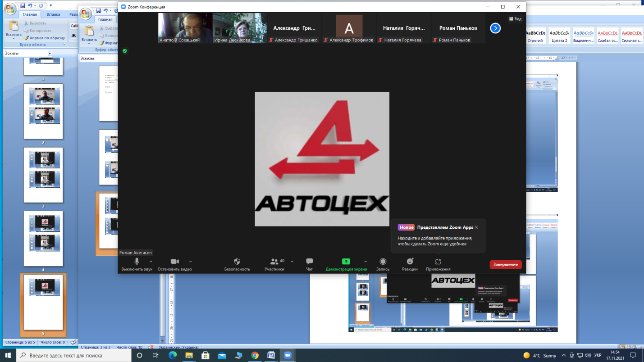Save document in left Word window
Image resolution: width=644 pixels, height=362 pixels.
[x=23, y=5]
